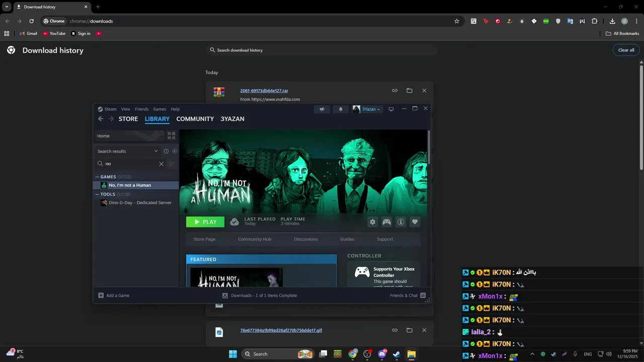Viewport: 644px width, 362px height.
Task: Open Games menu in Steam
Action: pyautogui.click(x=159, y=109)
